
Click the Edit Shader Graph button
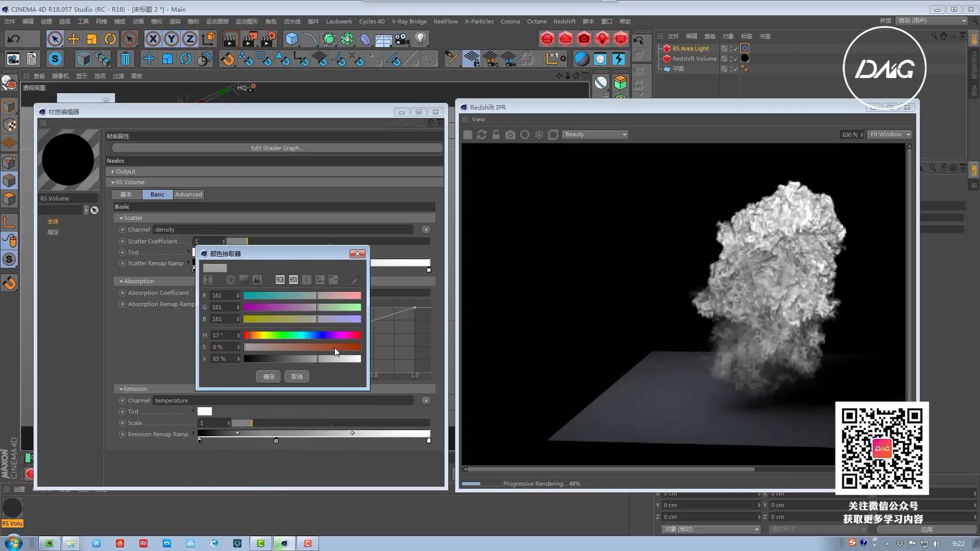[277, 148]
